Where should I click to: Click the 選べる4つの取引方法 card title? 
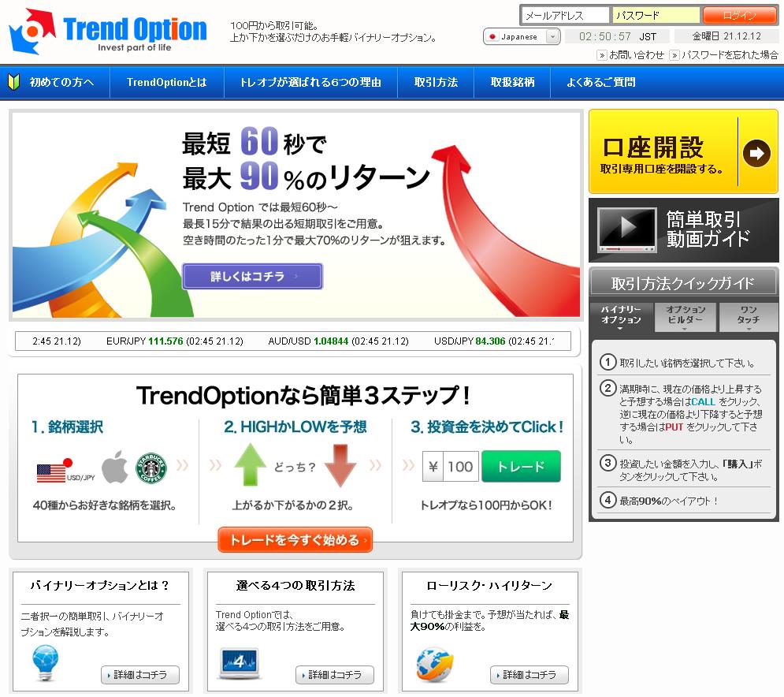(295, 585)
